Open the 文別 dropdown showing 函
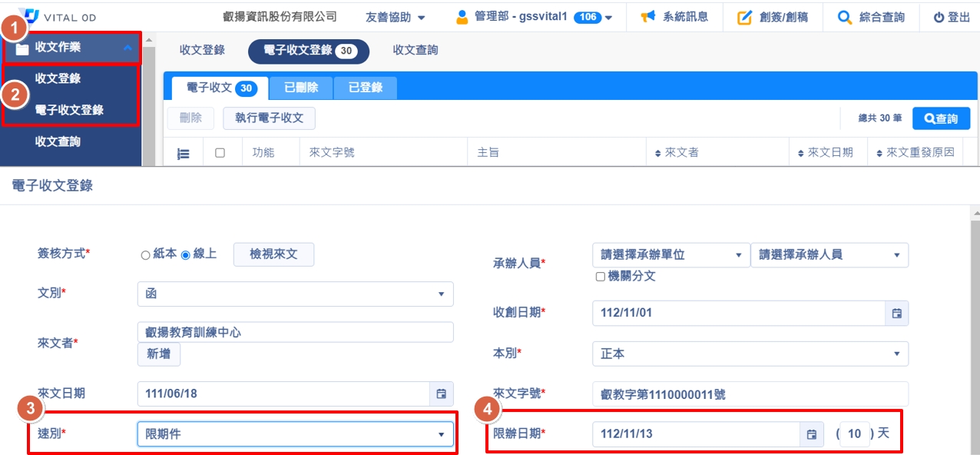 (x=296, y=294)
